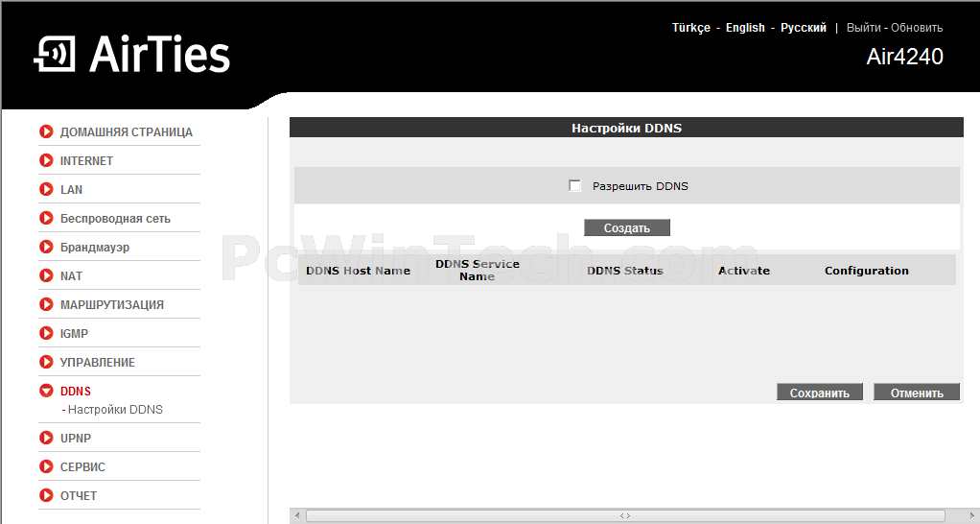The width and height of the screenshot is (980, 524).
Task: Enable the Разрешить DDNS checkbox
Action: [574, 186]
